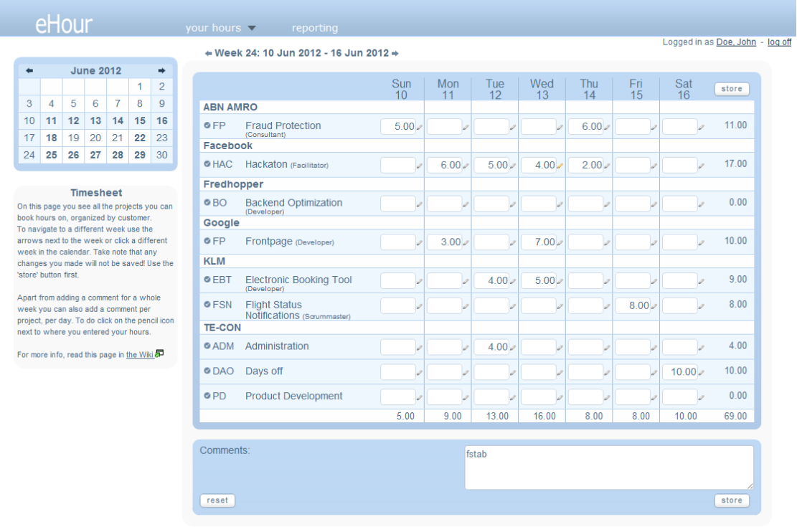The height and width of the screenshot is (532, 797).
Task: Go to previous week using left arrow
Action: 208,54
